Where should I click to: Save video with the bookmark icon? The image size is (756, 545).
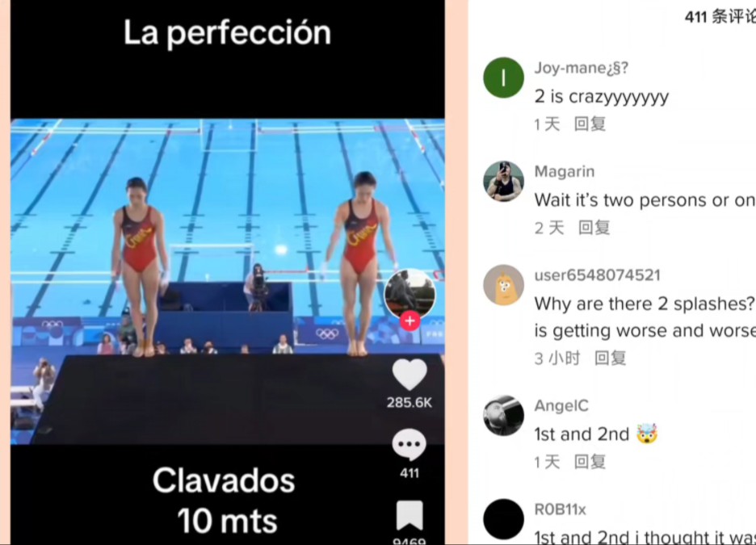pyautogui.click(x=409, y=516)
